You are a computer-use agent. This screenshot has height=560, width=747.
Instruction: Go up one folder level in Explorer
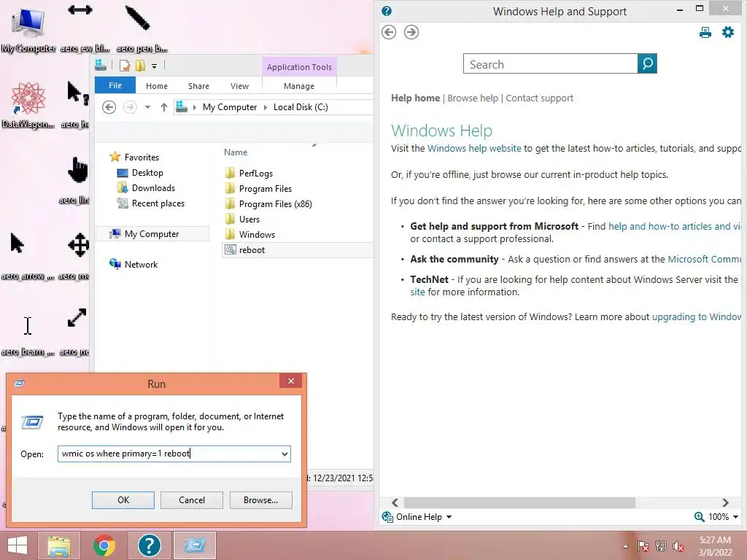pyautogui.click(x=164, y=107)
